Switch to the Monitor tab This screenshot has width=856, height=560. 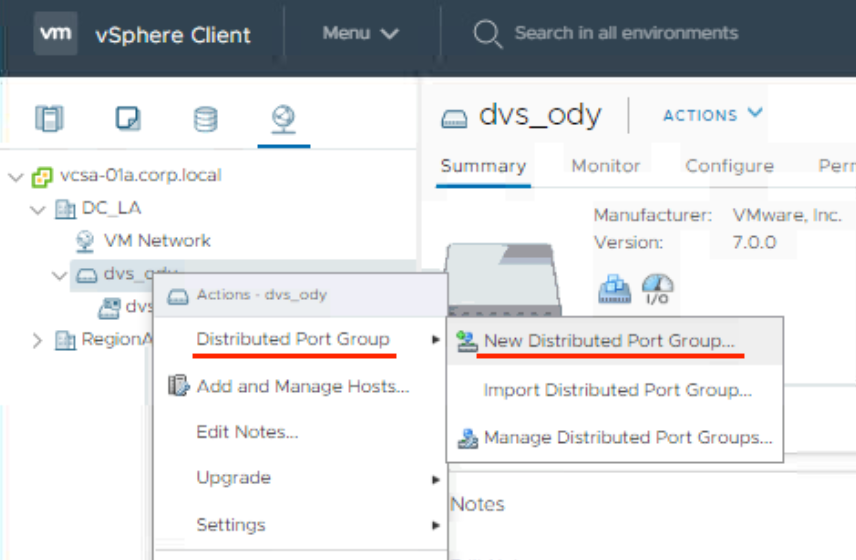click(605, 166)
